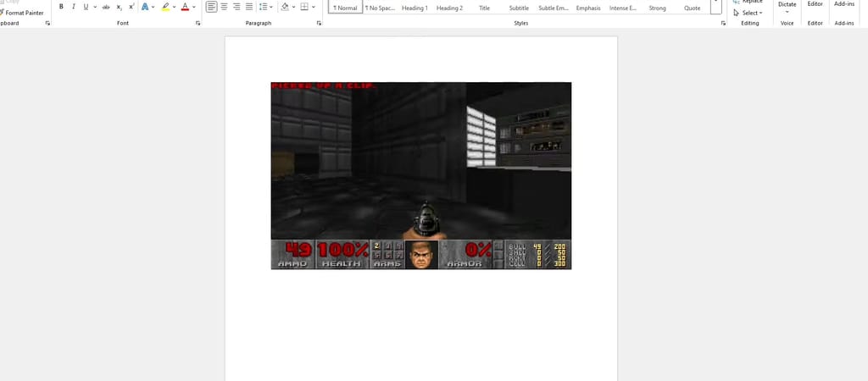Apply subscript formatting
This screenshot has height=381, width=868.
tap(120, 7)
